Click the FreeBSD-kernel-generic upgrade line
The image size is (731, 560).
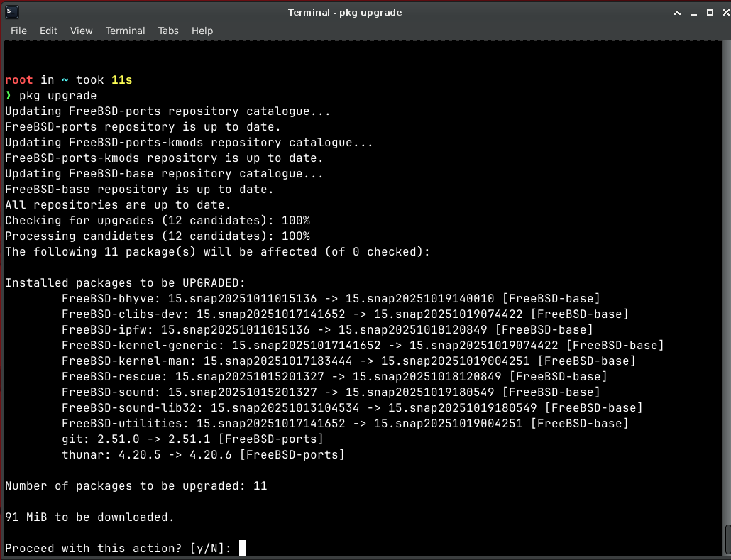pos(362,346)
